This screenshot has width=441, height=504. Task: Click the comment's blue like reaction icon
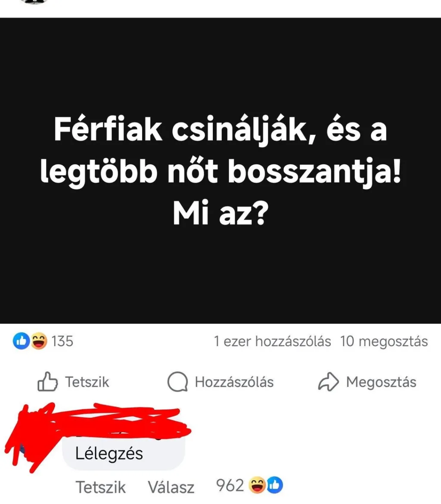point(275,485)
